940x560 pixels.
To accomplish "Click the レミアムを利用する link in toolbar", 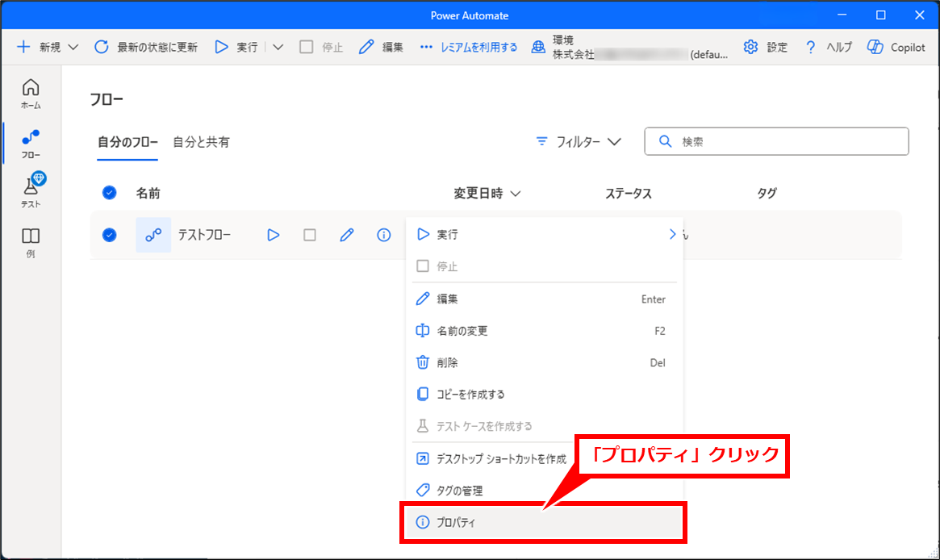I will click(469, 48).
